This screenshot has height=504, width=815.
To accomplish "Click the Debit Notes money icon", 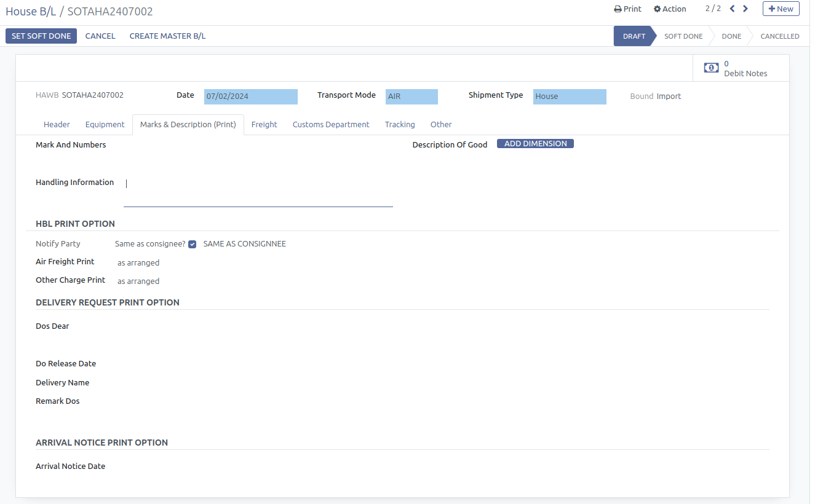I will (711, 68).
